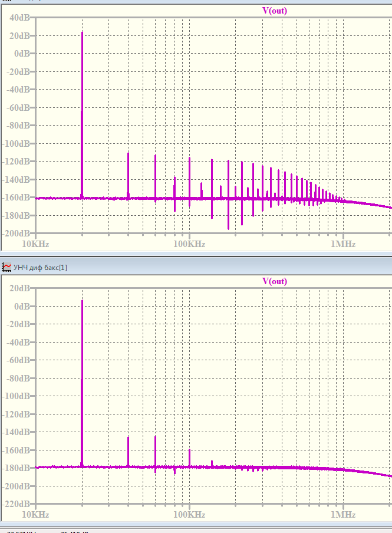Click V(out) trace label in УНЧ диф бакс[1] plot
Screen dimensions: 392x533
point(275,281)
